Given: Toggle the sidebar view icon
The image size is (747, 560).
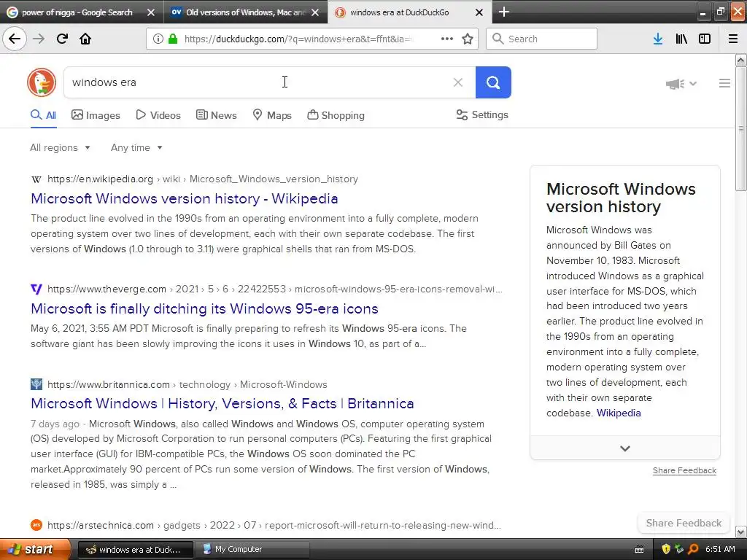Looking at the screenshot, I should [705, 39].
